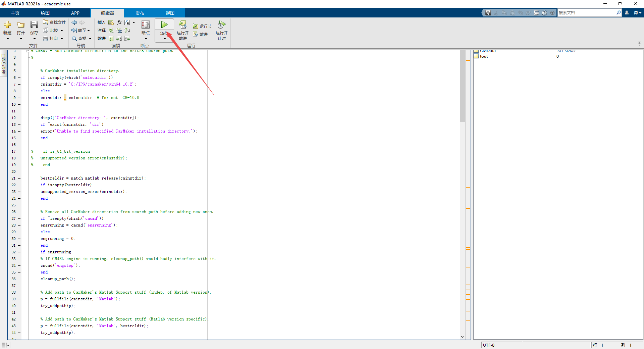Image resolution: width=644 pixels, height=349 pixels.
Task: Click the editor scroll-down arrow
Action: (462, 337)
